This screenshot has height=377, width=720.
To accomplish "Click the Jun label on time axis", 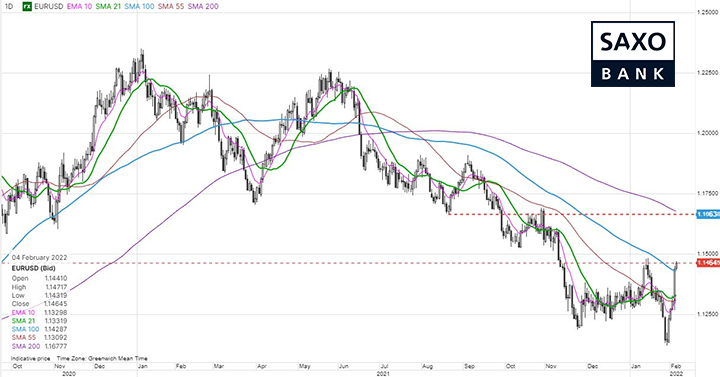I will [343, 366].
